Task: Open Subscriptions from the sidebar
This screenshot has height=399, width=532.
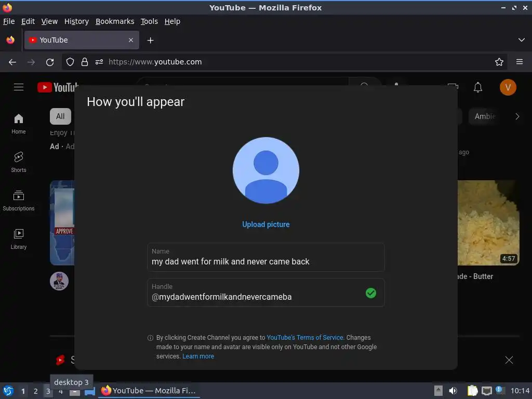Action: pos(19,201)
